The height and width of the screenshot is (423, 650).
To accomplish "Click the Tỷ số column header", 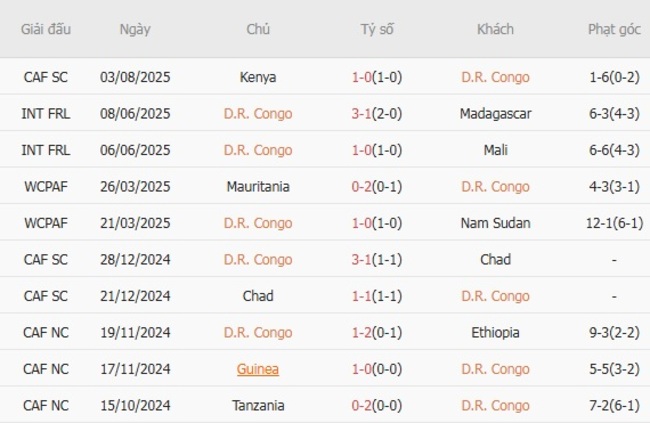I will (377, 29).
